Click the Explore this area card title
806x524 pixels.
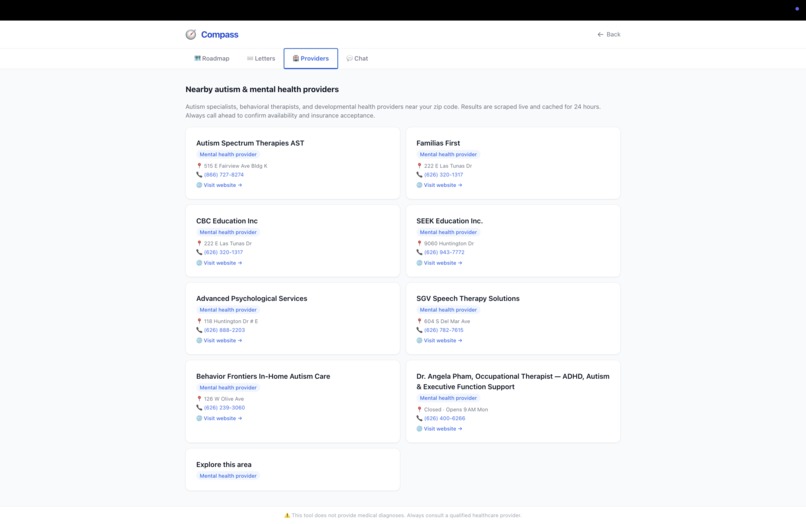(224, 464)
